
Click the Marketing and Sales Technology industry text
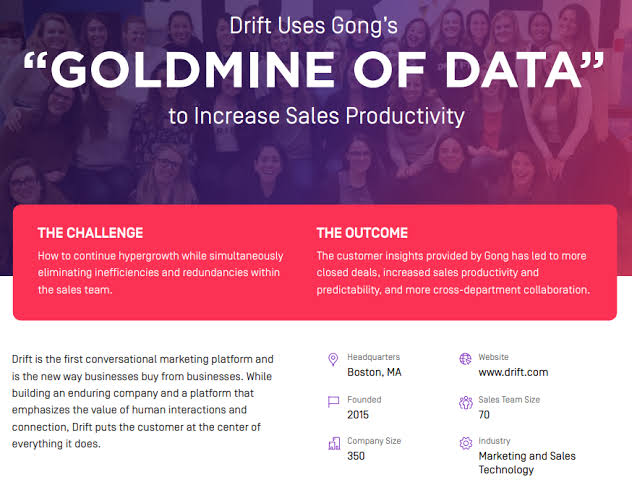[527, 463]
